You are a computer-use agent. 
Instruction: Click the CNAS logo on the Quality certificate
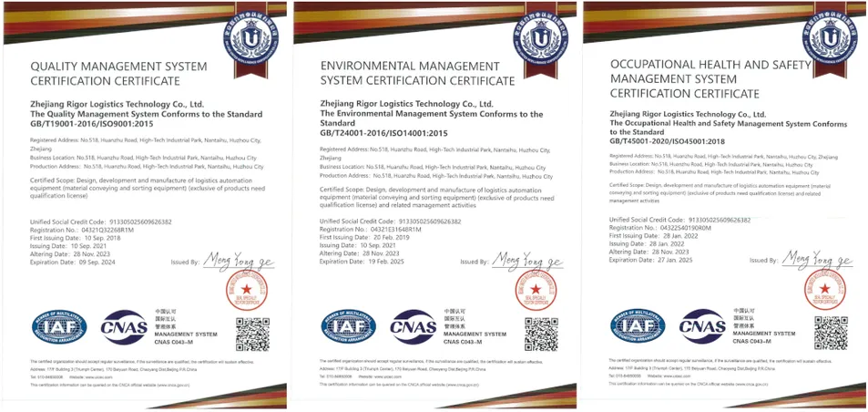pyautogui.click(x=123, y=325)
